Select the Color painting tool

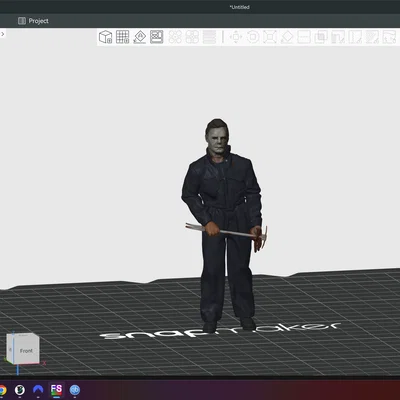tap(372, 37)
